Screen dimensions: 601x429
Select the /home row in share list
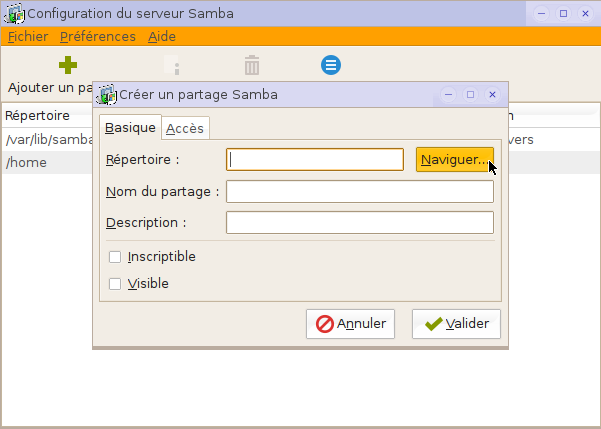48,163
